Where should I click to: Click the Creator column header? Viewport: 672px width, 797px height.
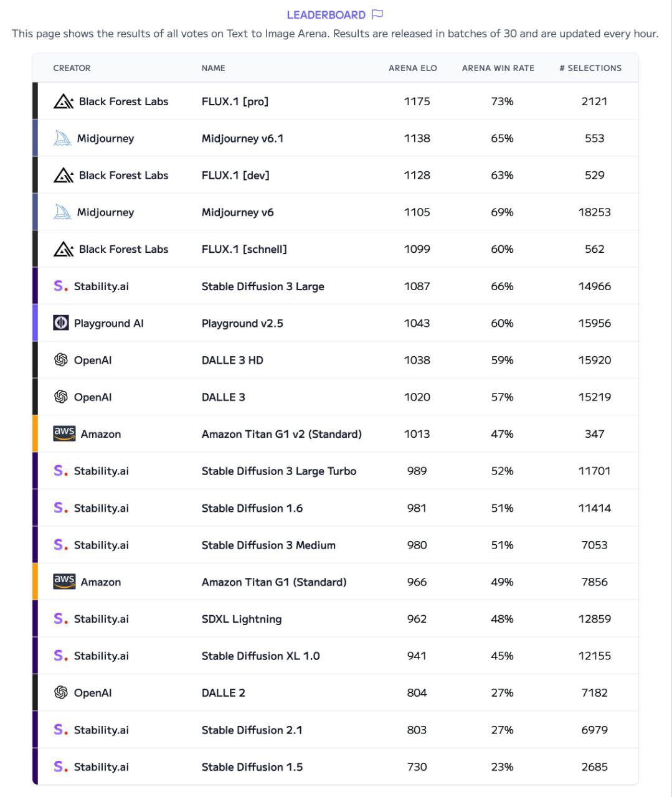[x=72, y=68]
